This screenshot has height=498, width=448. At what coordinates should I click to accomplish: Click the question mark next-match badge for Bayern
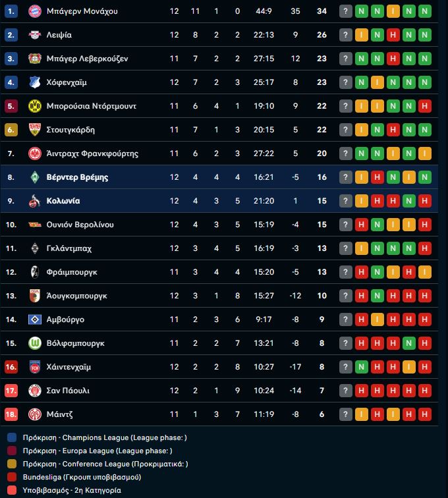coord(346,11)
